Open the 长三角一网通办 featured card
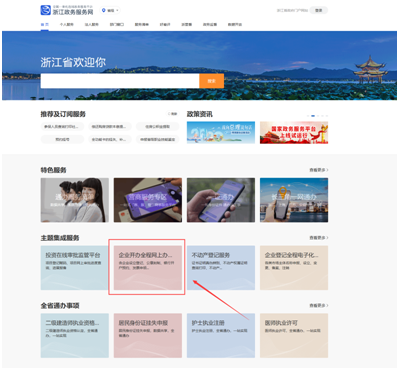Image resolution: width=399 pixels, height=370 pixels. 294,200
